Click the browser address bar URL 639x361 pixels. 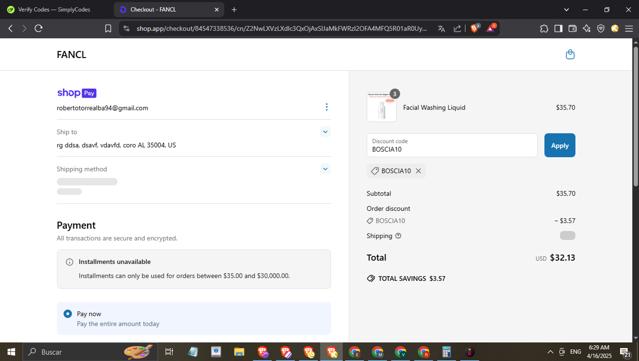click(x=281, y=29)
